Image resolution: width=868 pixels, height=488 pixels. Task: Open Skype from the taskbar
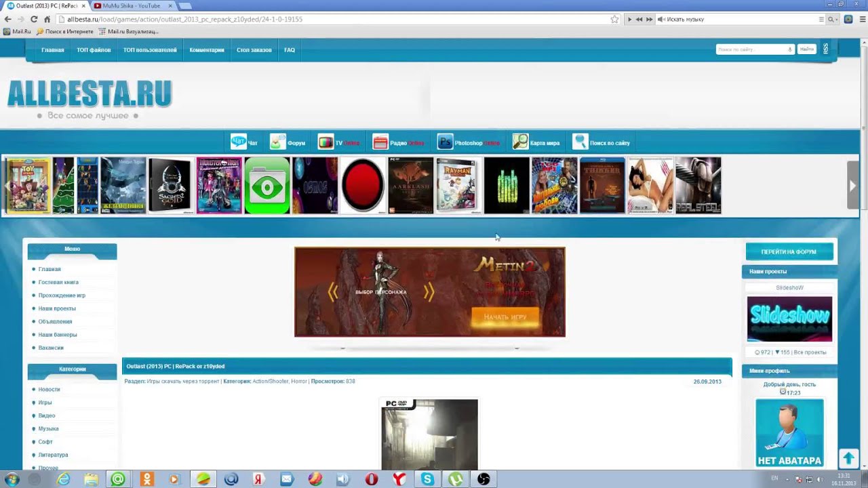(427, 479)
